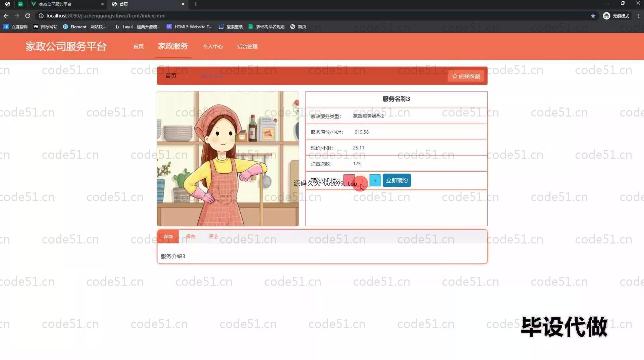Switch to the 详情 tab
This screenshot has height=360, width=644.
168,236
